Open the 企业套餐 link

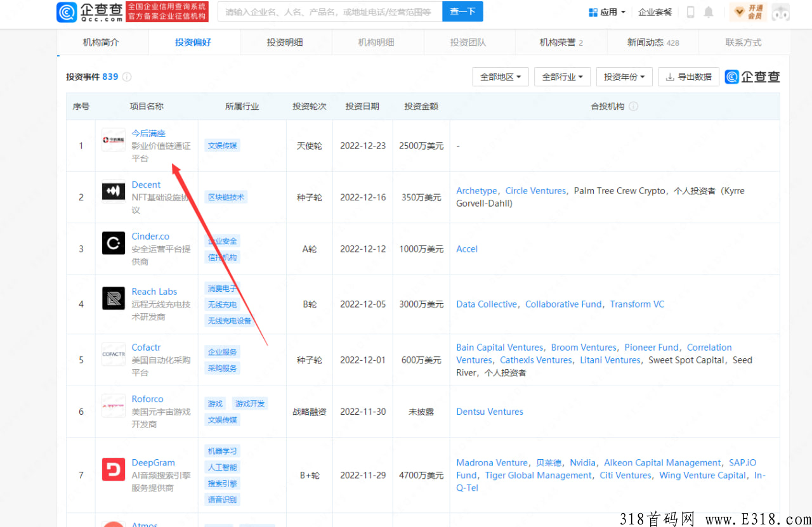tap(655, 12)
